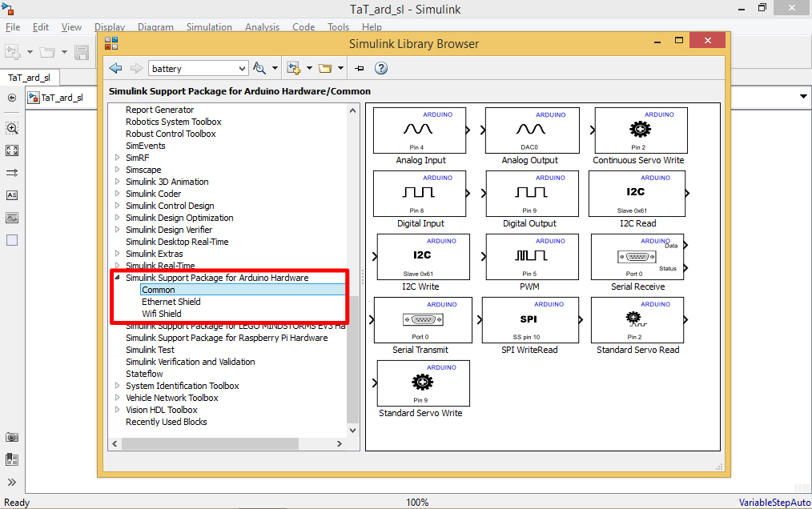Open the Simulation menu

coord(209,27)
